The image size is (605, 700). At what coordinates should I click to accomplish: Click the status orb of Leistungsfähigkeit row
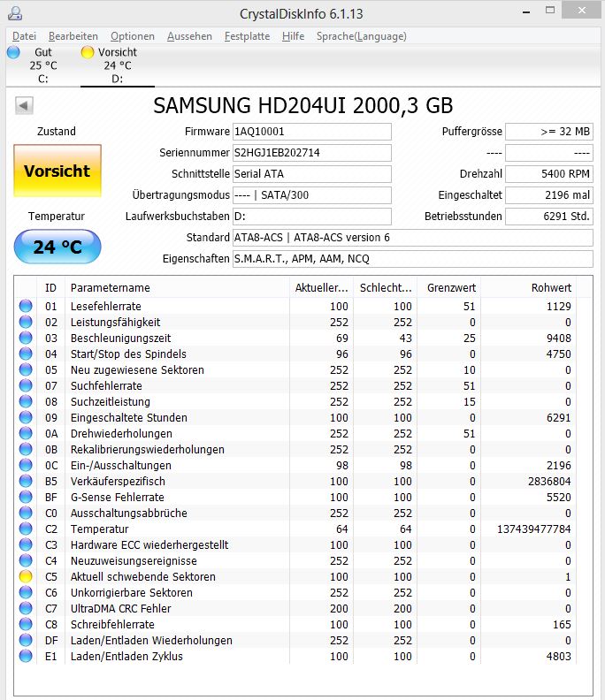(26, 322)
